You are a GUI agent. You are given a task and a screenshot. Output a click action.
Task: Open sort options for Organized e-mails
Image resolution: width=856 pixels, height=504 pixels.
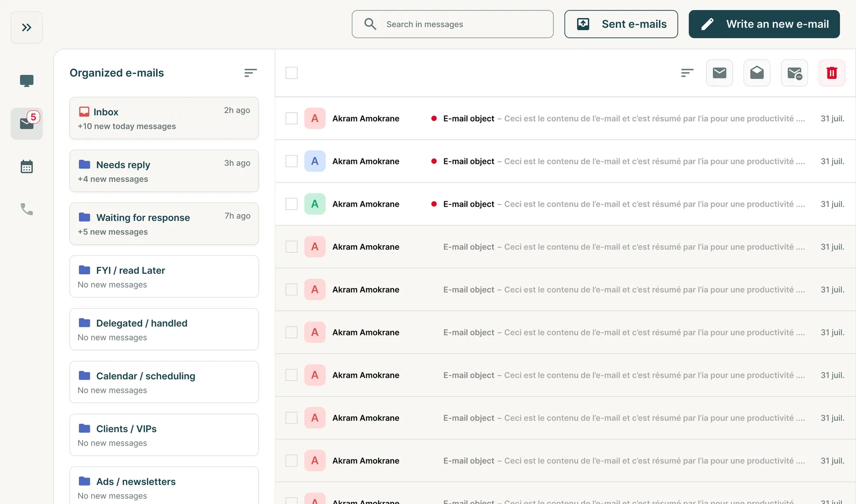pos(251,73)
